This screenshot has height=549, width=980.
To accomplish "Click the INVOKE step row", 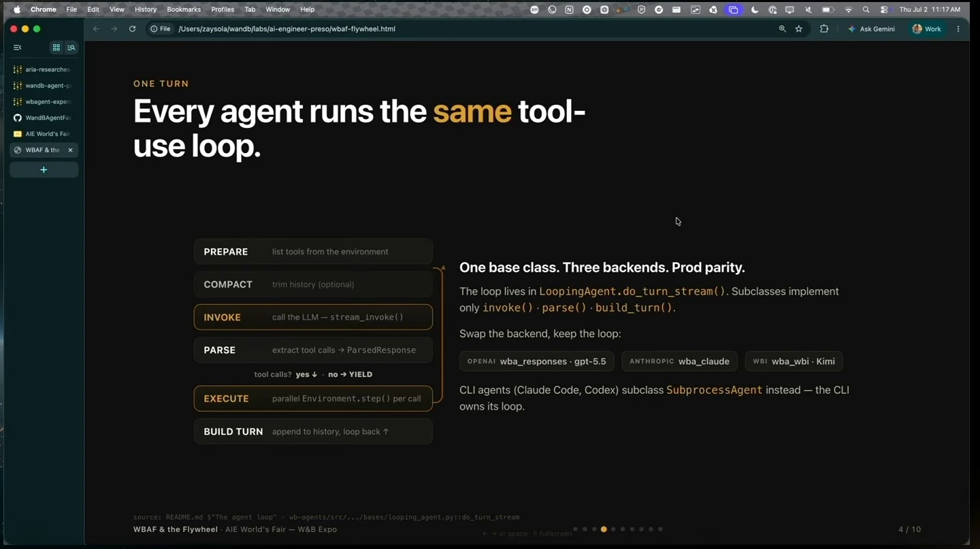I will [313, 317].
